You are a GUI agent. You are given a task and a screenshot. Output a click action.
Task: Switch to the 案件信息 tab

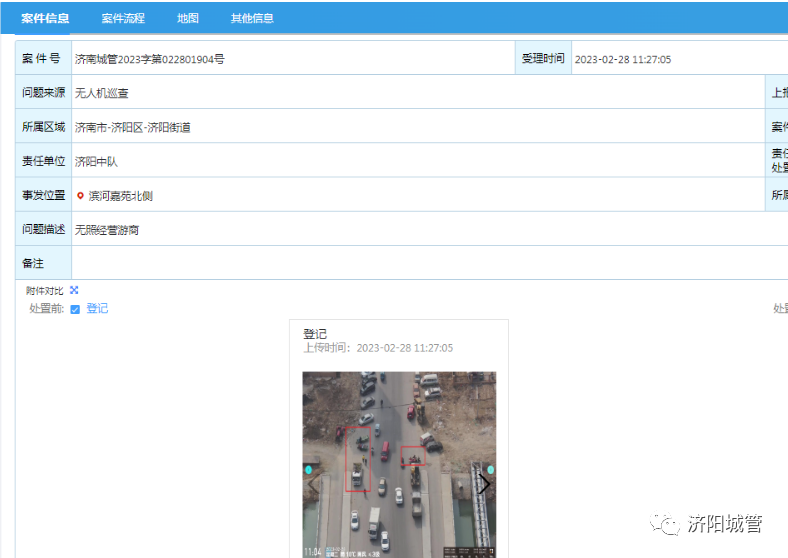tap(45, 18)
